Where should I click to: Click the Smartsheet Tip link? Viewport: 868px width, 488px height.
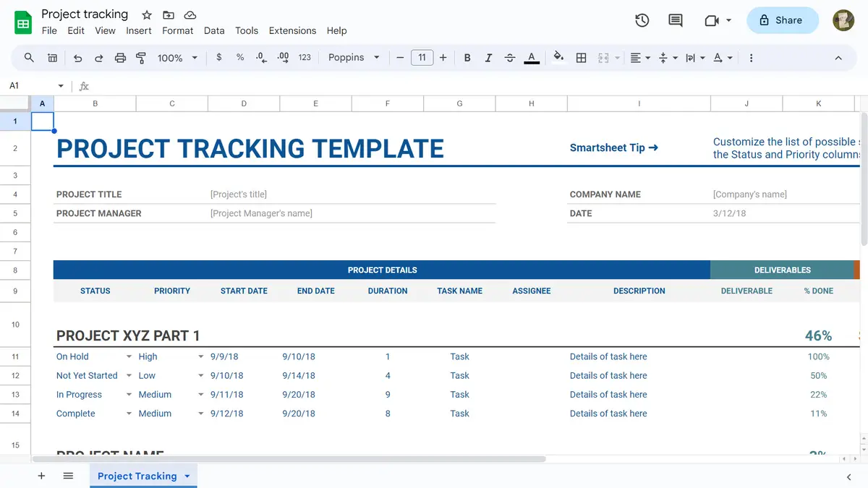point(614,147)
